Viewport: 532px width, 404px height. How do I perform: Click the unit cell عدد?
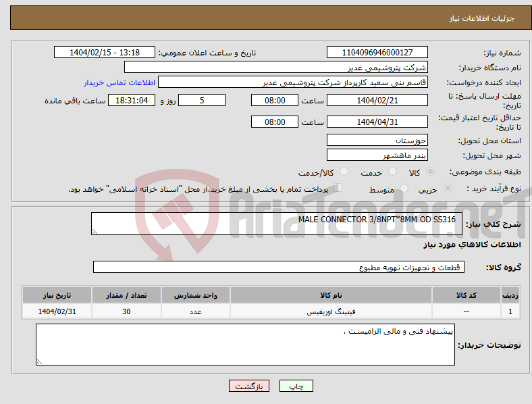(x=196, y=311)
